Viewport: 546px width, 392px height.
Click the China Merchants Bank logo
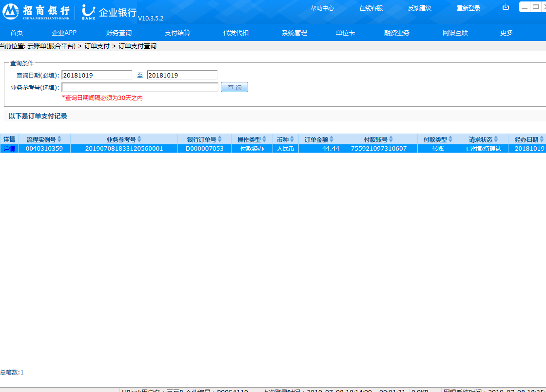(x=37, y=12)
